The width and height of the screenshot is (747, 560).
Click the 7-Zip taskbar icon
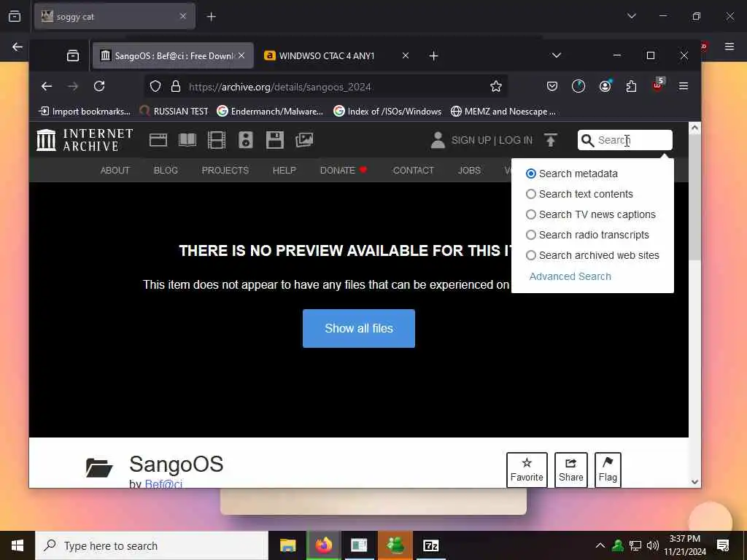click(430, 545)
